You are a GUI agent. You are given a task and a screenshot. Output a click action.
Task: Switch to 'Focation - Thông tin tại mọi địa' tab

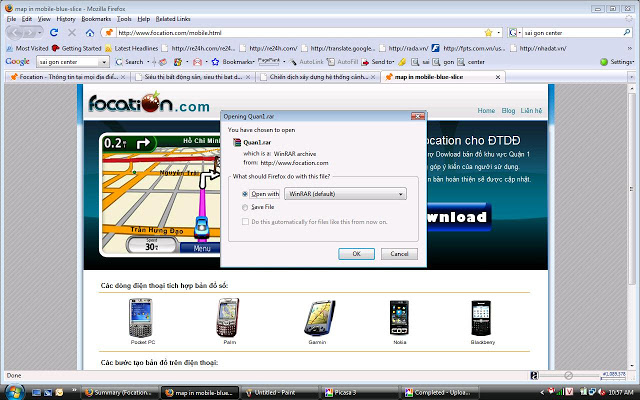67,77
